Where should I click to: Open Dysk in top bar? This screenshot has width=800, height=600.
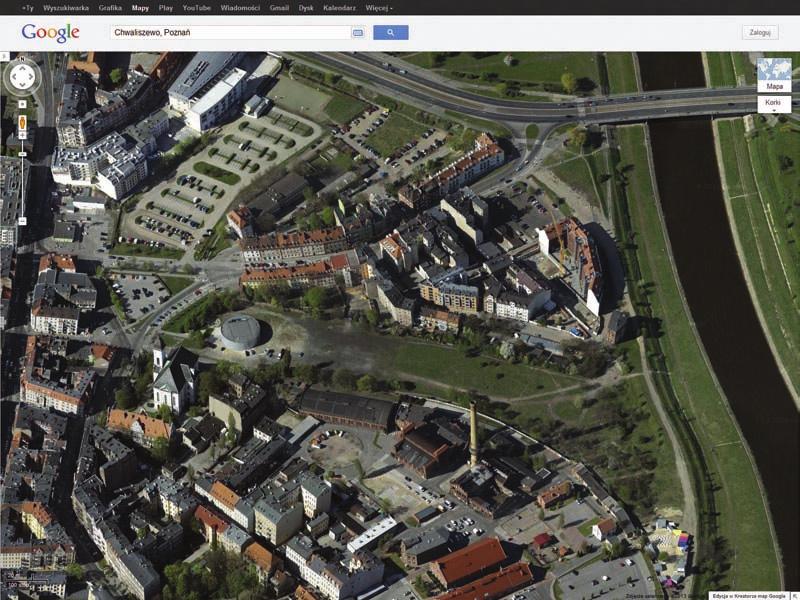tap(306, 8)
